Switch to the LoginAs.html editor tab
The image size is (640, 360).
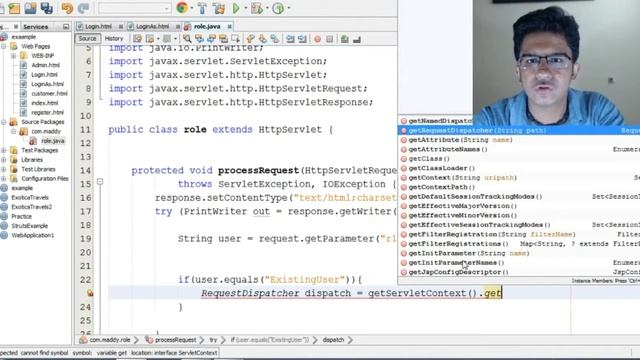click(x=152, y=26)
